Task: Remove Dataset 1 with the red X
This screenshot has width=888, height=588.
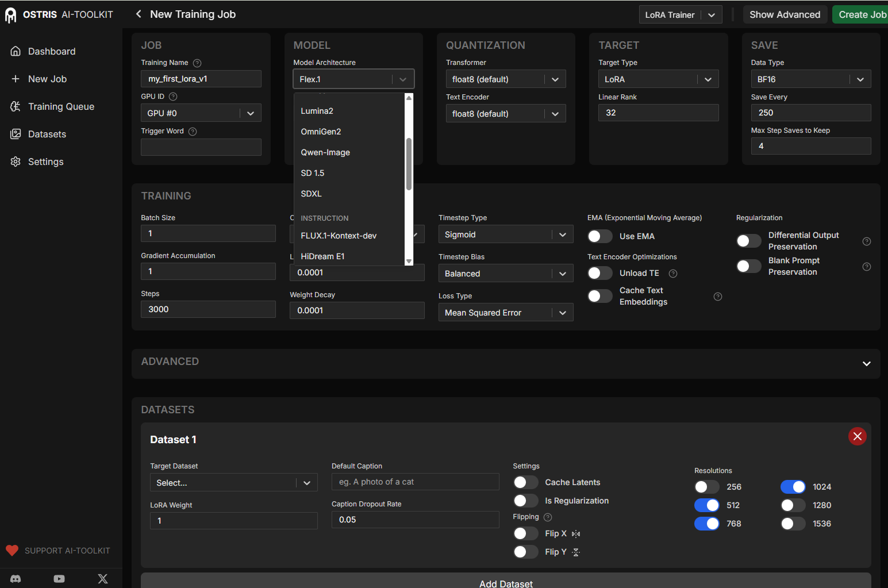Action: [858, 436]
